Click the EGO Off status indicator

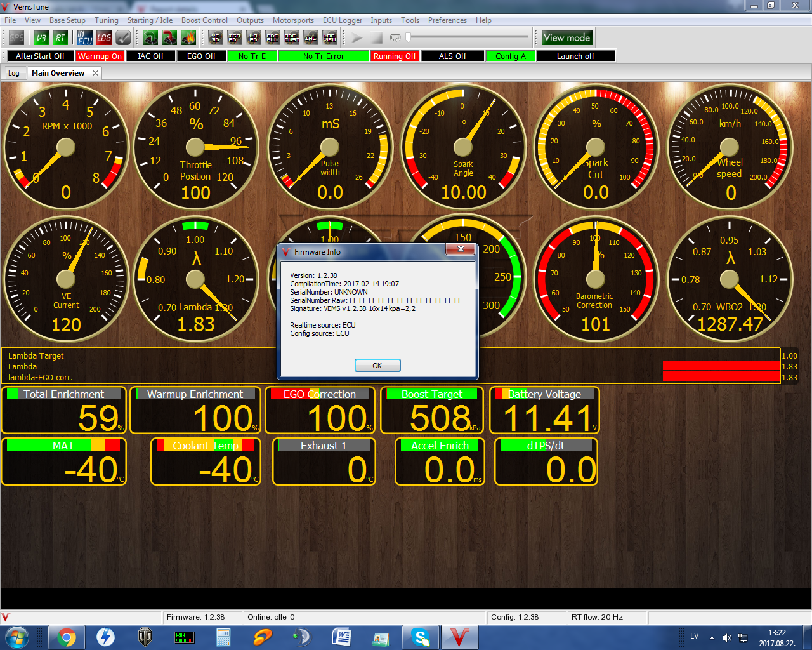(x=201, y=56)
